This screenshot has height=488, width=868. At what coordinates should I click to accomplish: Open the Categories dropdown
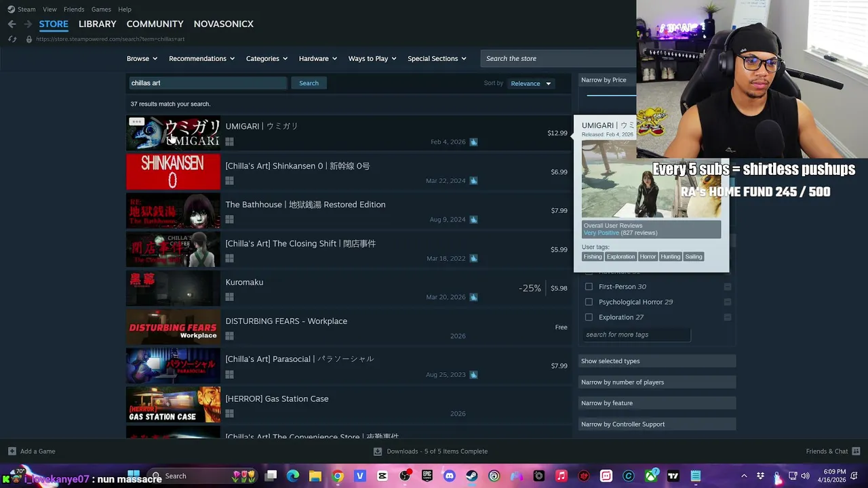(267, 58)
